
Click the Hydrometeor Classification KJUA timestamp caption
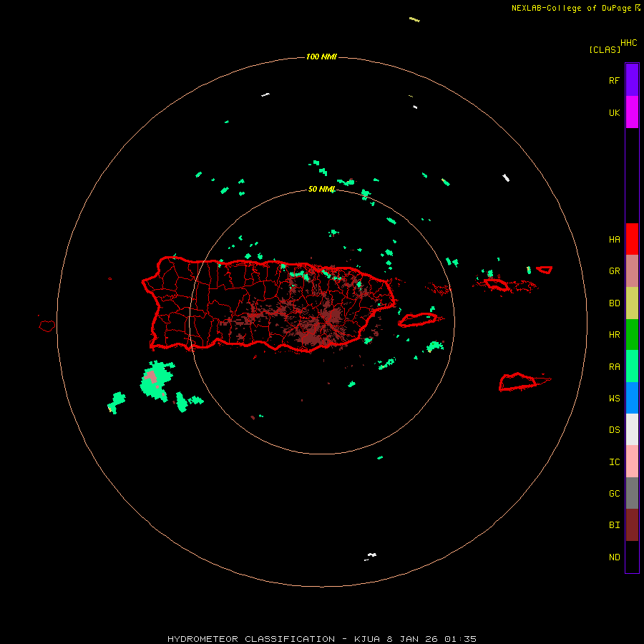tap(321, 639)
